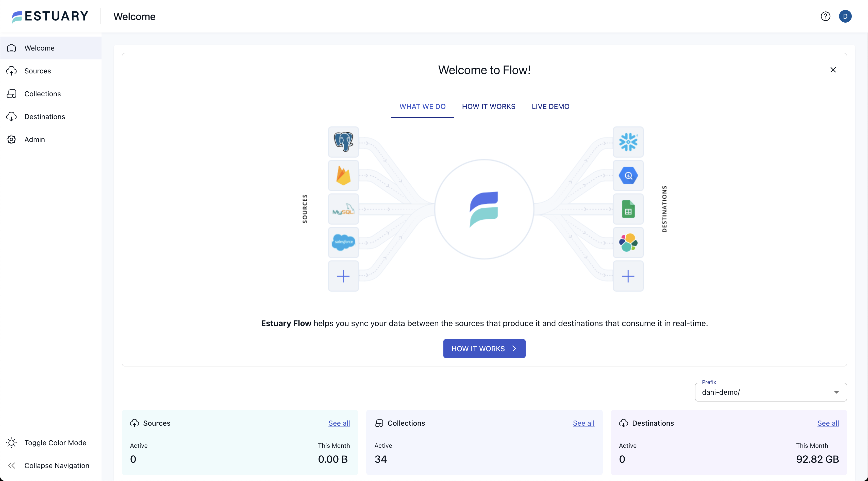Open Destinations in the sidebar
868x481 pixels.
click(44, 117)
